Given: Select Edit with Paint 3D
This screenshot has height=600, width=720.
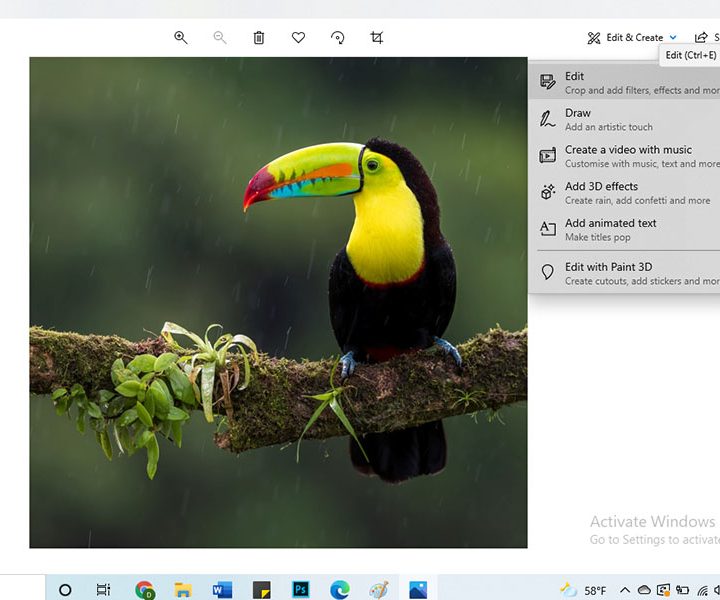Looking at the screenshot, I should (x=624, y=273).
